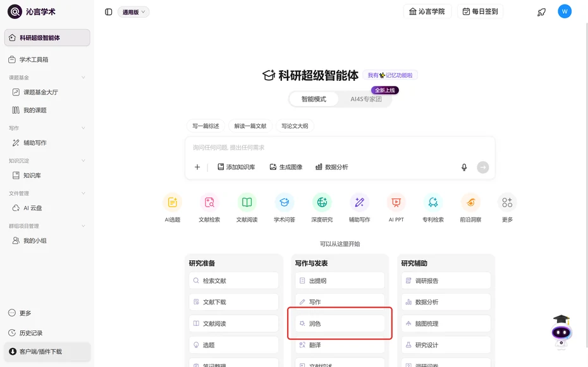This screenshot has height=367, width=588.
Task: Click 客户端/插件下载 button
Action: coord(47,352)
